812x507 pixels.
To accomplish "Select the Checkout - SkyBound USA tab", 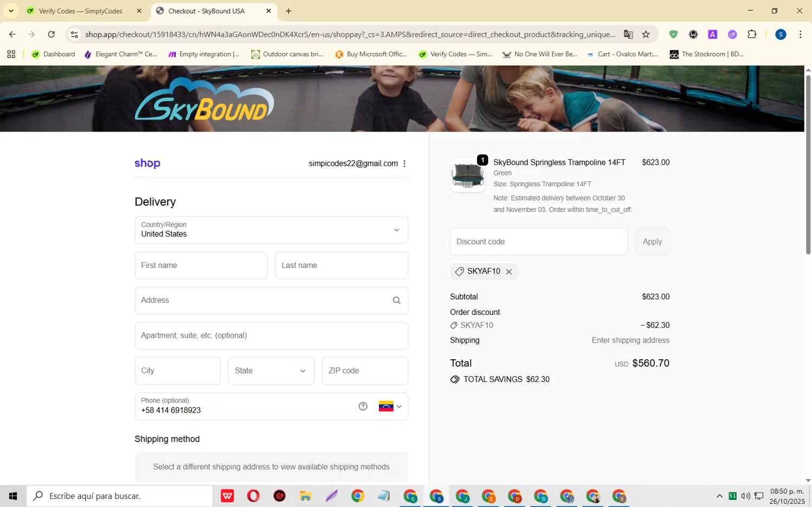I will [206, 11].
